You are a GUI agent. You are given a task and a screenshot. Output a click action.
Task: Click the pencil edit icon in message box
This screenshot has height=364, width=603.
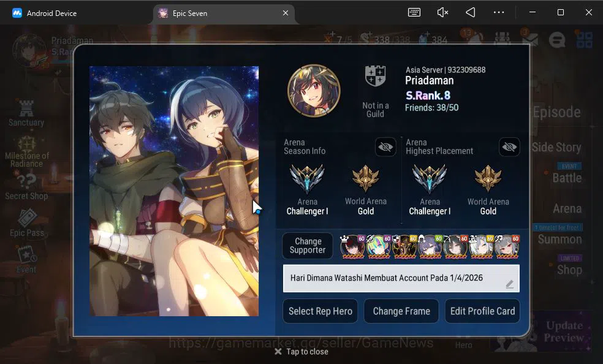(x=510, y=284)
